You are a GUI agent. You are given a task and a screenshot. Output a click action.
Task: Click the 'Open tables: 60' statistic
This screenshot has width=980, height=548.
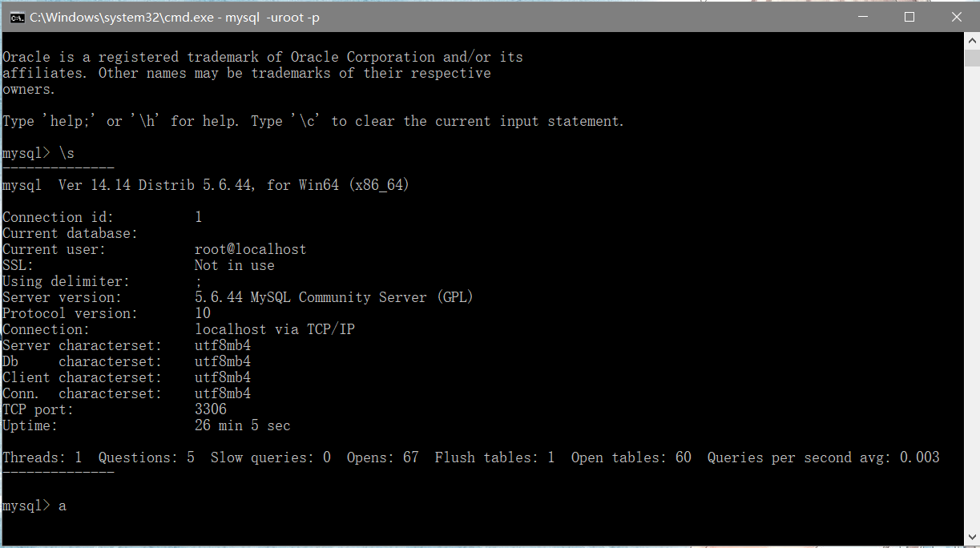point(631,457)
